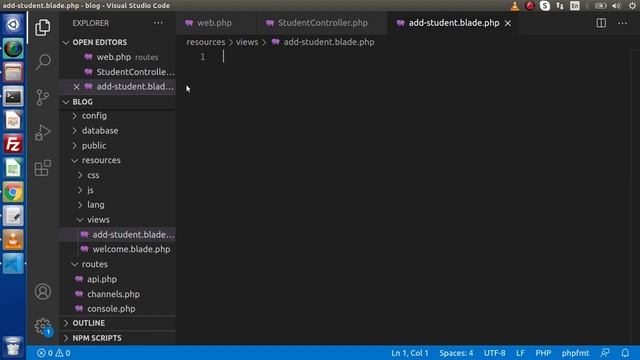640x360 pixels.
Task: Open web.php in Open Editors list
Action: click(118, 57)
